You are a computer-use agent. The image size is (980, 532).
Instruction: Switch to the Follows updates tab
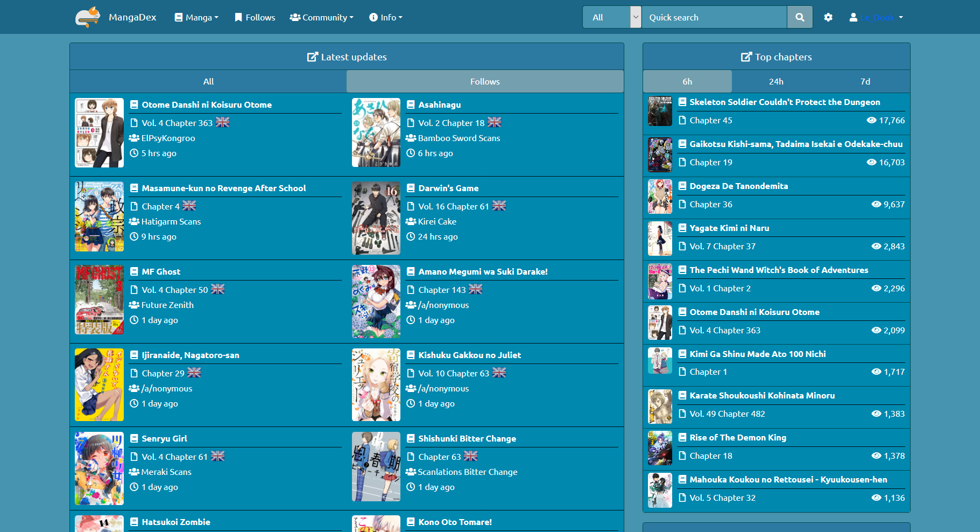pyautogui.click(x=485, y=81)
